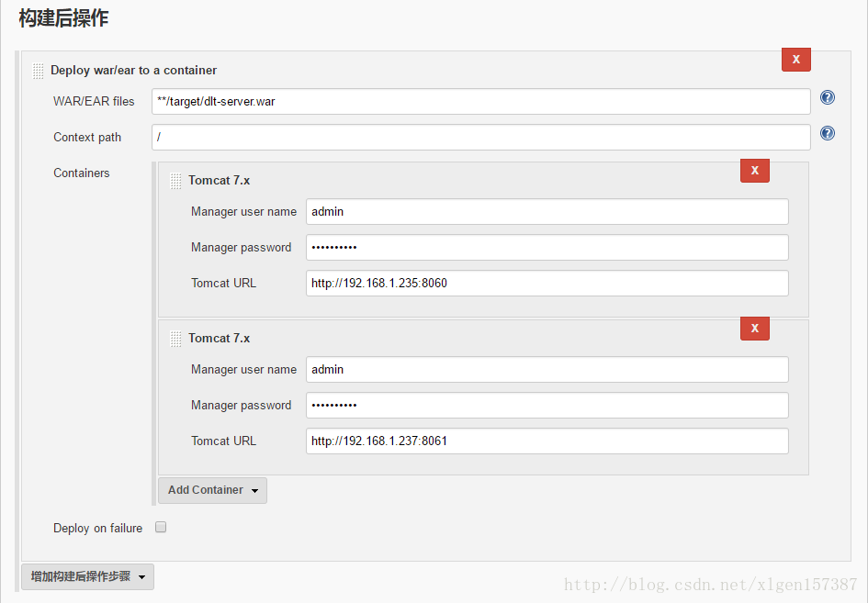This screenshot has height=603, width=868.
Task: Open help for Context path field
Action: 828,133
